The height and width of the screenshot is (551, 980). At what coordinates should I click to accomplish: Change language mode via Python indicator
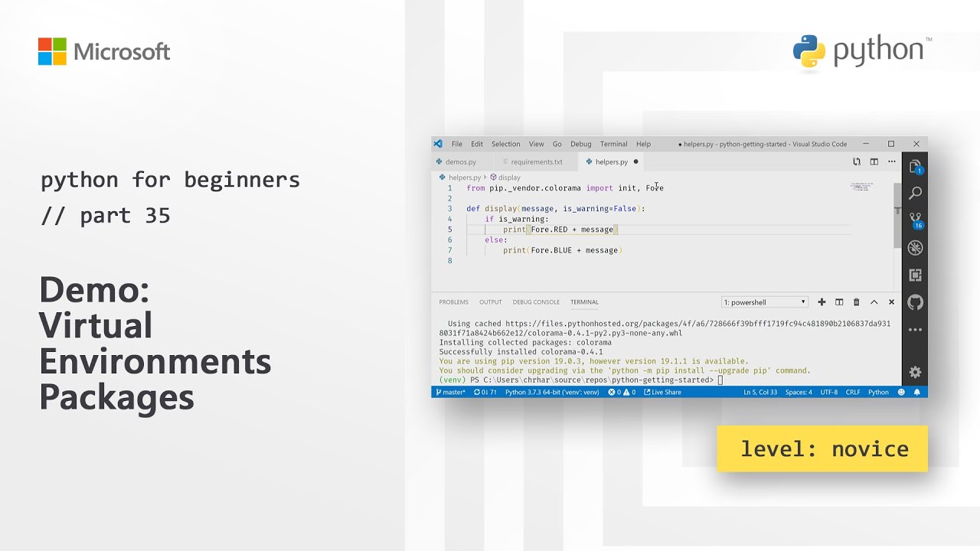pos(878,392)
